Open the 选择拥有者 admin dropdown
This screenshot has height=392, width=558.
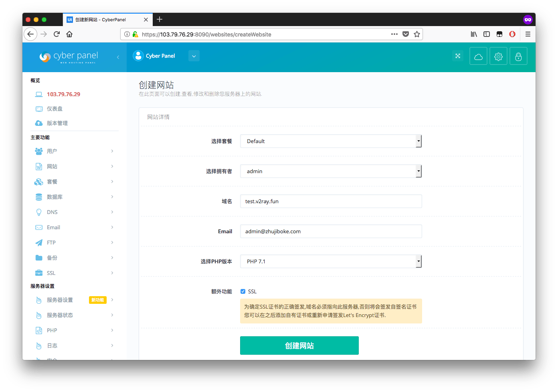[331, 171]
